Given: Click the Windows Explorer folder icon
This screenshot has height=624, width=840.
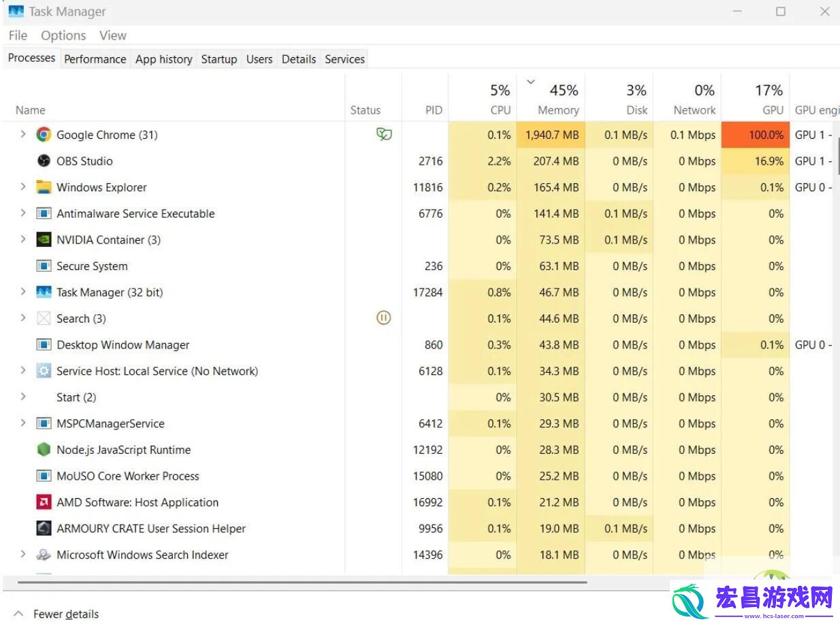Looking at the screenshot, I should click(x=44, y=187).
